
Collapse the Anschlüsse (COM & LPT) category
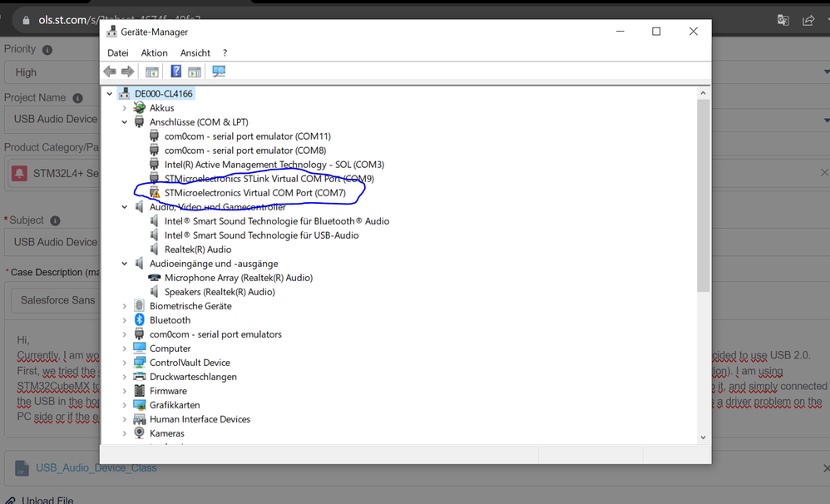(x=125, y=121)
